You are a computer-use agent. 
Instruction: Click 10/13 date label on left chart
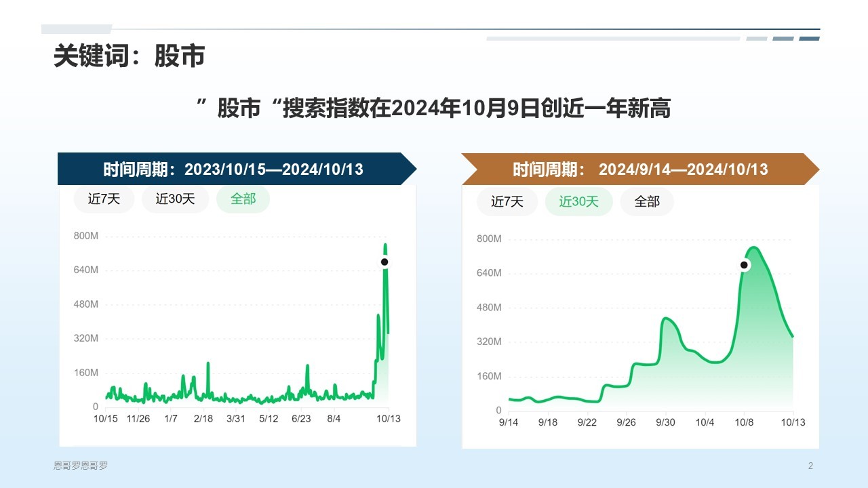tap(388, 419)
